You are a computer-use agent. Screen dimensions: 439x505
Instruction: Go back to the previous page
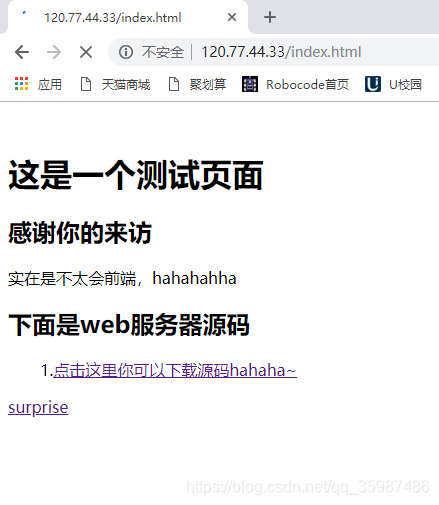22,52
